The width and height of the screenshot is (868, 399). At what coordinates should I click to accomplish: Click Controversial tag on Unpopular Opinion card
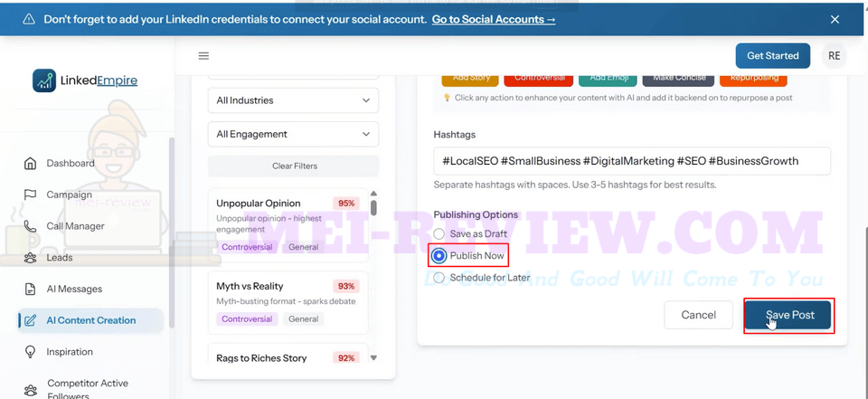point(247,247)
